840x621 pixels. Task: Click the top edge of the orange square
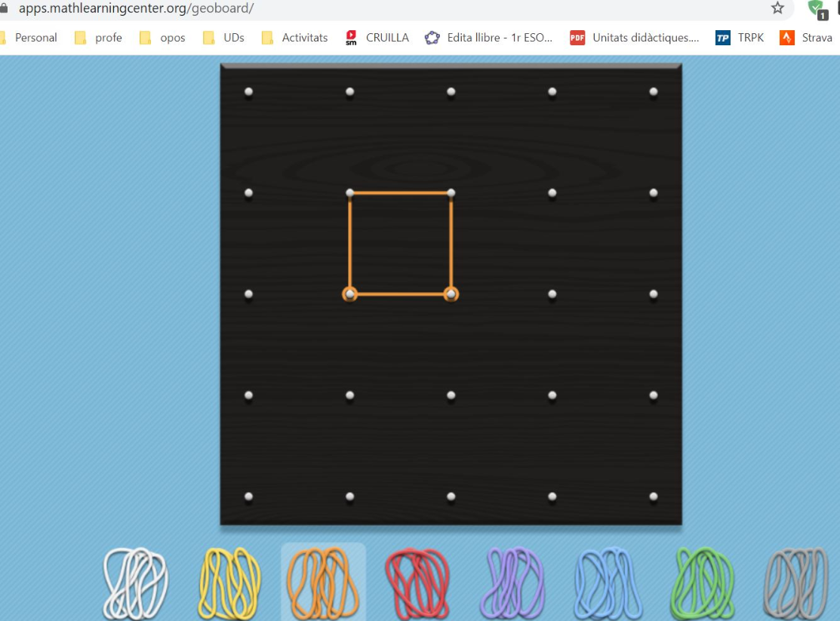(x=400, y=193)
